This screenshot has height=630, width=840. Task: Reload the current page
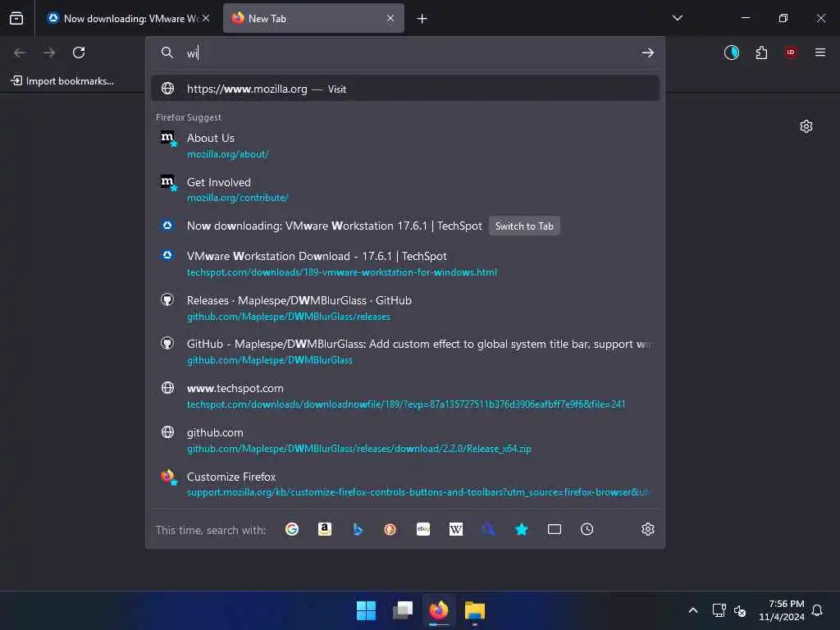coord(79,52)
